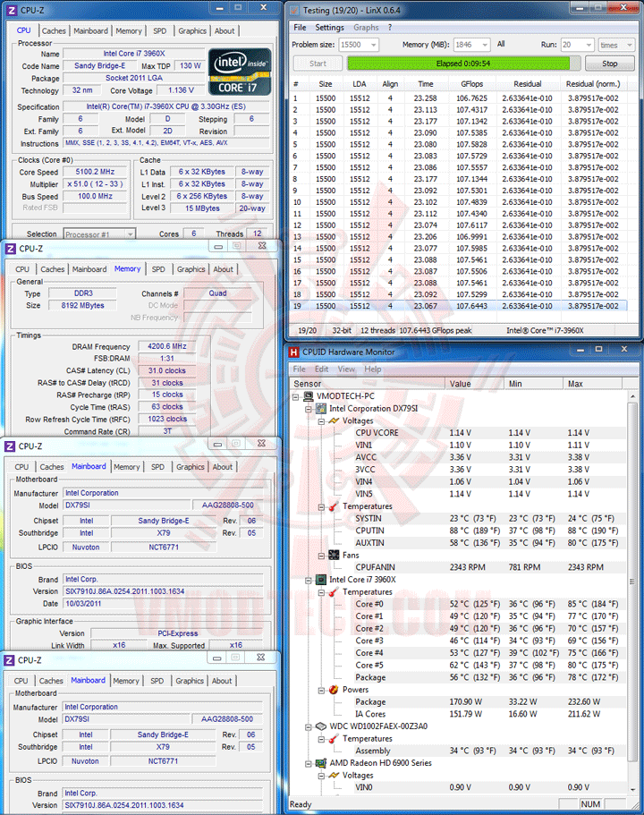
Task: Click the scroll down arrow in Hardware Monitor
Action: click(x=632, y=789)
